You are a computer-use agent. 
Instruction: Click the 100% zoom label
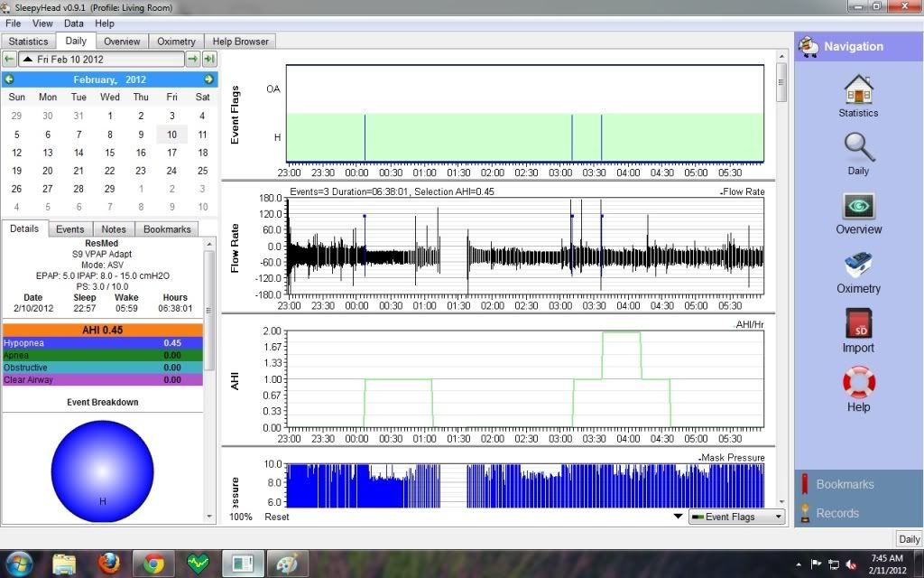[241, 517]
